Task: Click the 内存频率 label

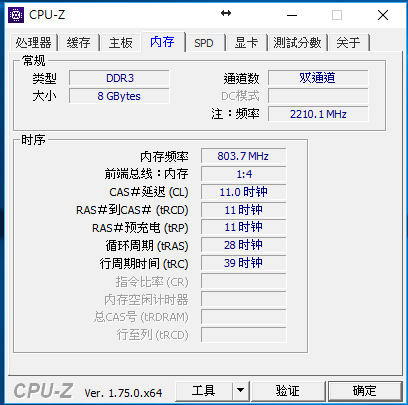Action: coord(164,157)
